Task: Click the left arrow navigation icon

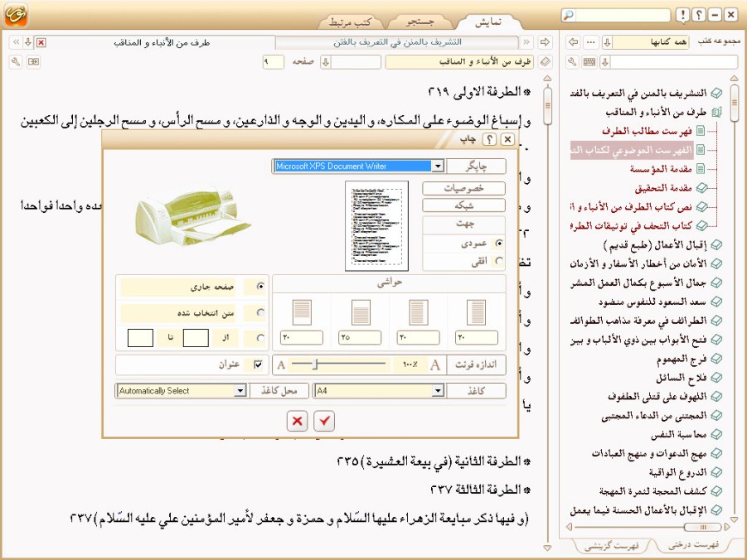Action: 574,42
